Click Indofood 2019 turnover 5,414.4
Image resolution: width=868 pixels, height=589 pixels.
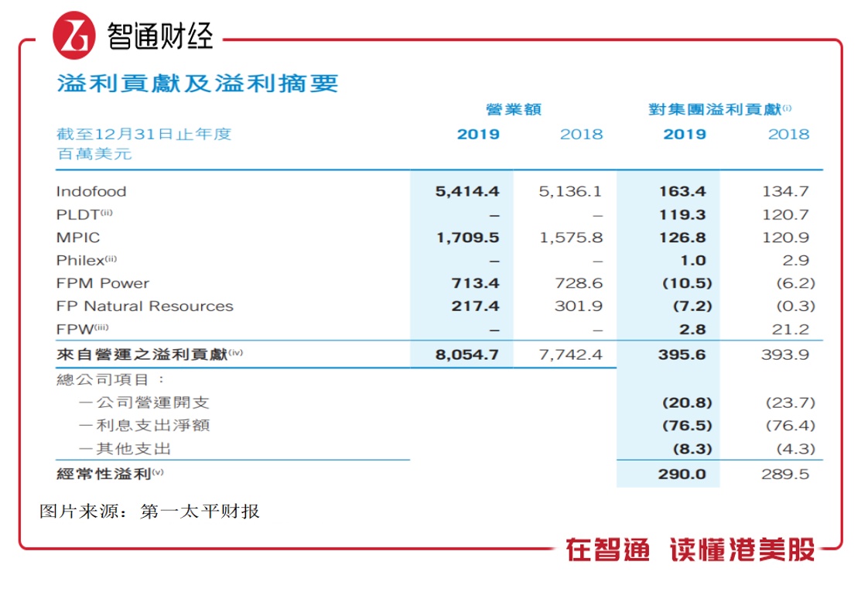(x=467, y=191)
